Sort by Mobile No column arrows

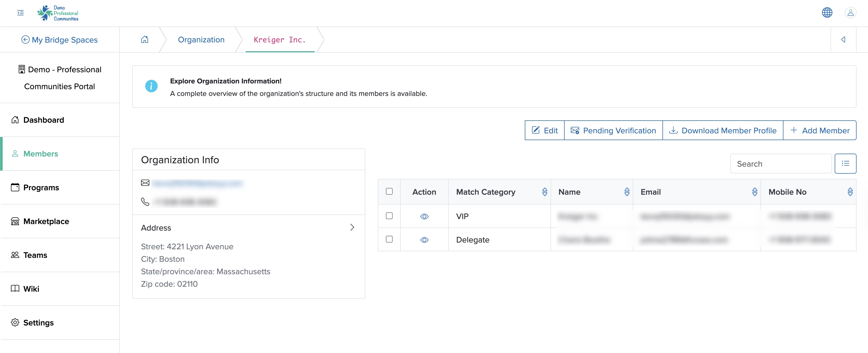coord(850,192)
